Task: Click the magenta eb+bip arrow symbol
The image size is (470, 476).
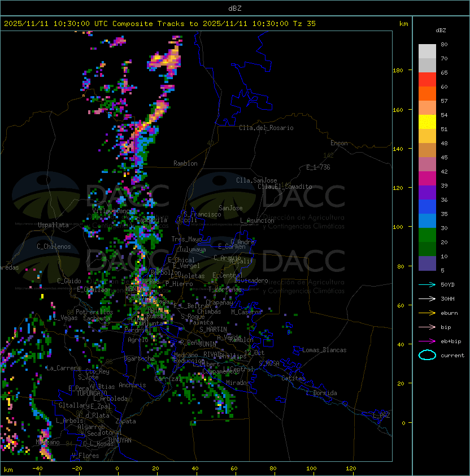Action: (x=427, y=341)
